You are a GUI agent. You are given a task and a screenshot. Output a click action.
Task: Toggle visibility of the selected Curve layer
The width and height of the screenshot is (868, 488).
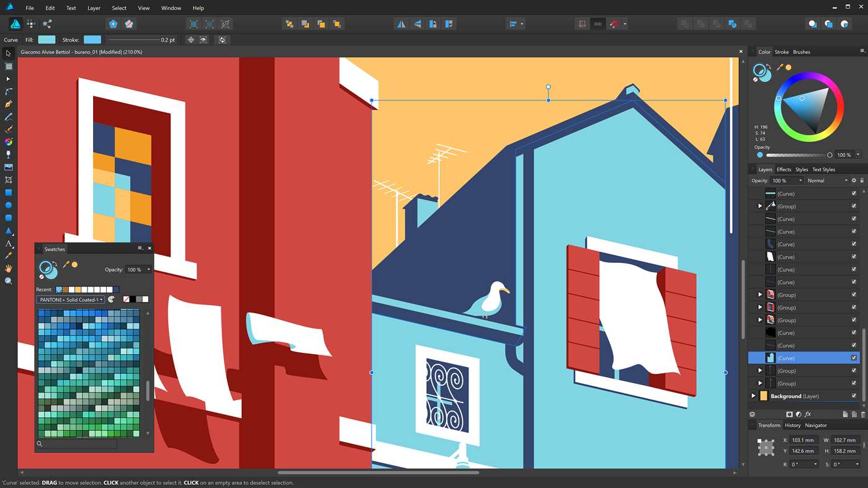pyautogui.click(x=854, y=358)
